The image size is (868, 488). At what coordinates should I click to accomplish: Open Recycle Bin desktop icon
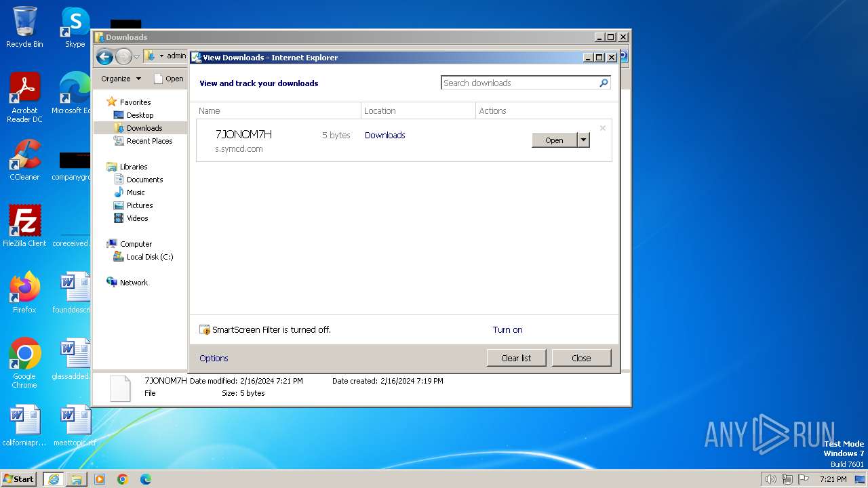24,27
